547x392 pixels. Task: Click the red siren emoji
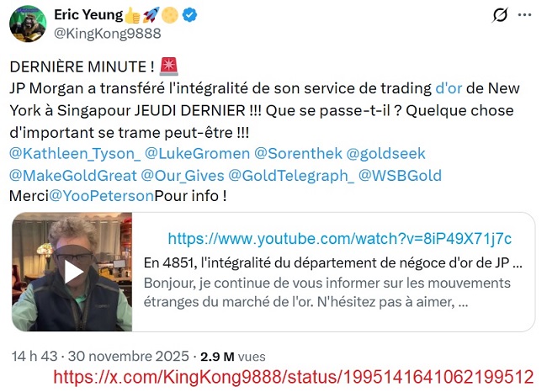click(169, 66)
